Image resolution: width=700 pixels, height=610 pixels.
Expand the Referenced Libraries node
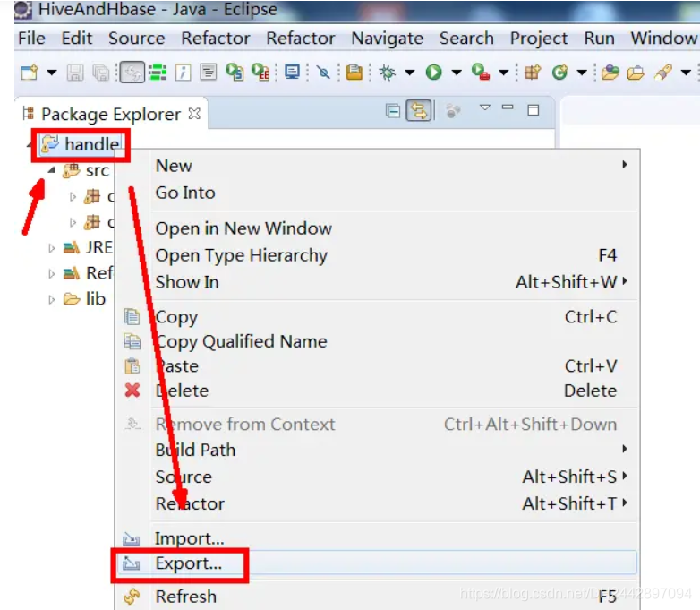52,273
